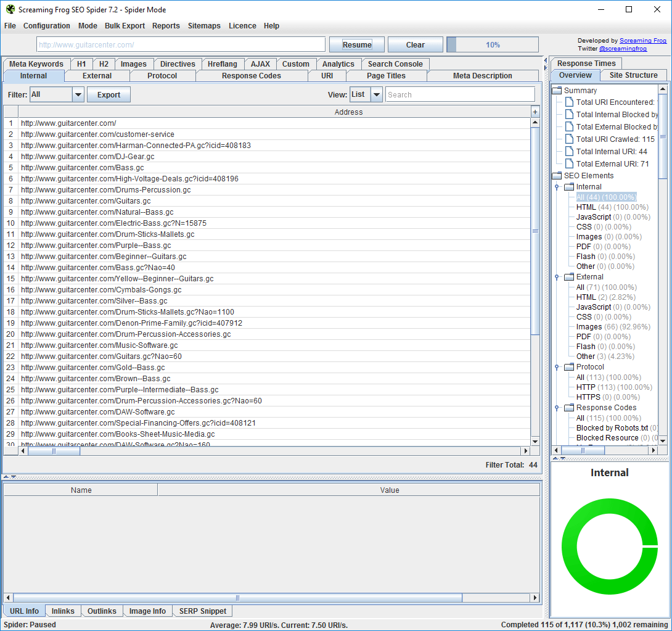Click the Total URI Encountered document icon
The width and height of the screenshot is (672, 631).
coord(569,102)
